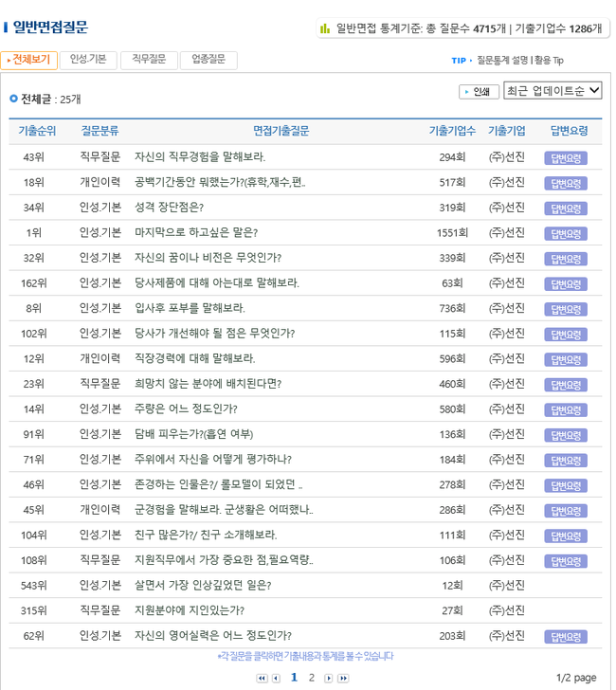The width and height of the screenshot is (616, 690).
Task: Click 답변요령 for 주위에서 자신을 어떻게 평가하나
Action: click(566, 461)
